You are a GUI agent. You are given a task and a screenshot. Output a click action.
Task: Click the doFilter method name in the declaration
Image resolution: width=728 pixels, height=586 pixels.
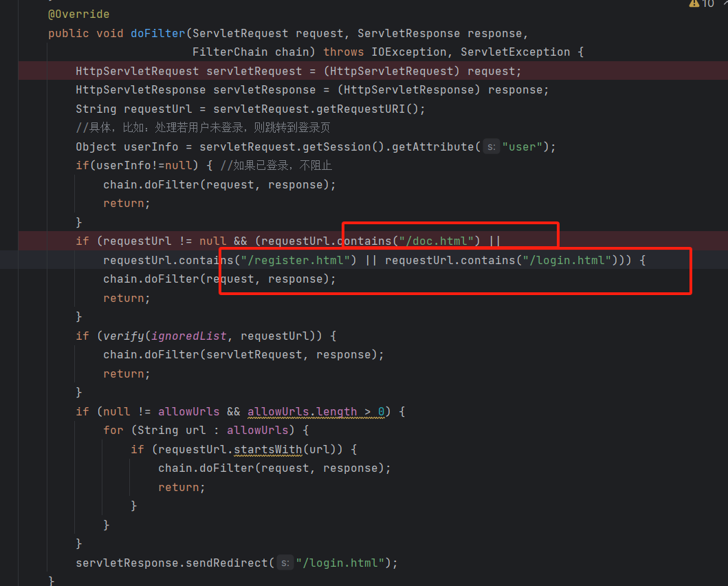point(158,34)
